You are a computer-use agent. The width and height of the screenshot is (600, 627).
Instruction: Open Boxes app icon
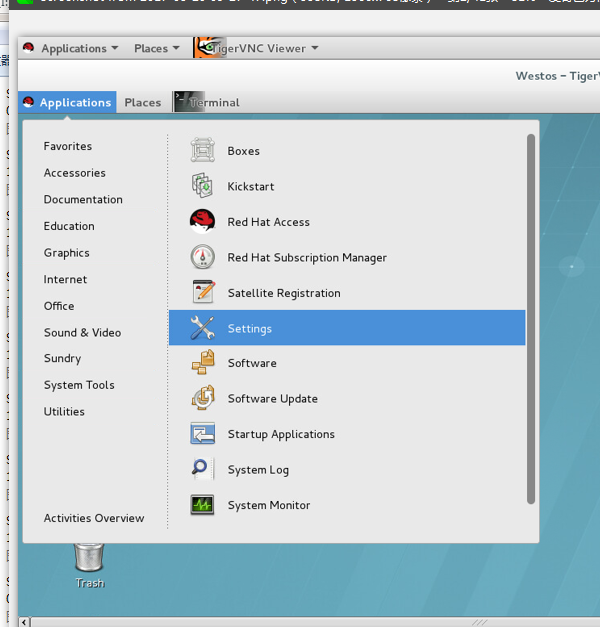(x=203, y=150)
